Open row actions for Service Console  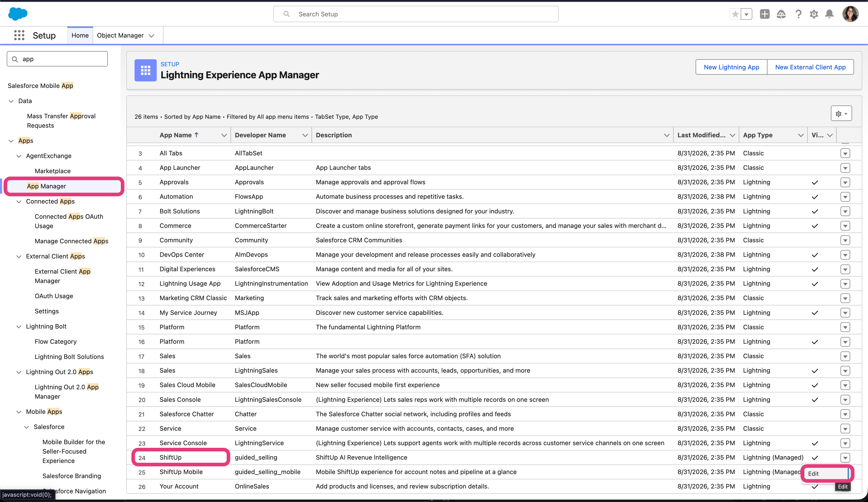click(x=845, y=443)
